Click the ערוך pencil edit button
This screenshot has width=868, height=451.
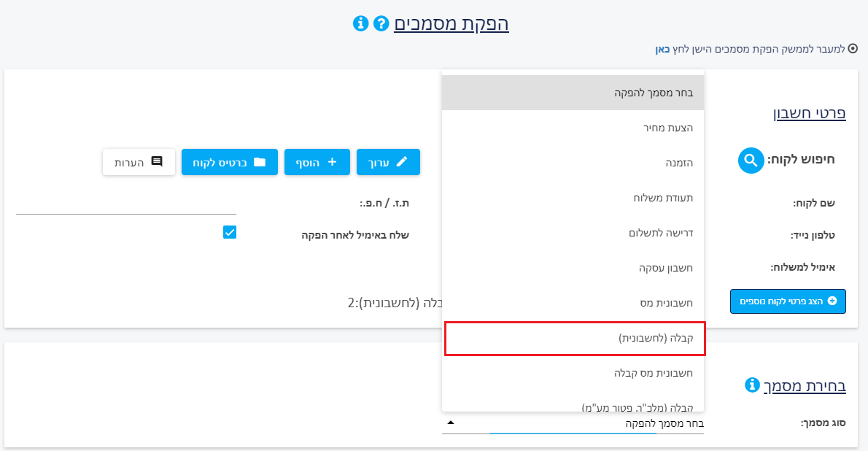coord(388,162)
